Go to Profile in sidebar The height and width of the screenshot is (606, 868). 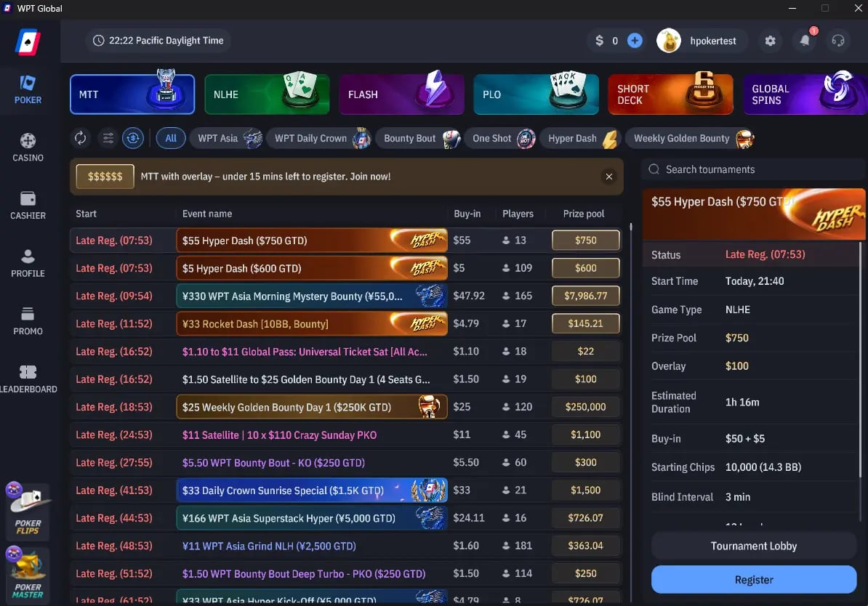(28, 264)
